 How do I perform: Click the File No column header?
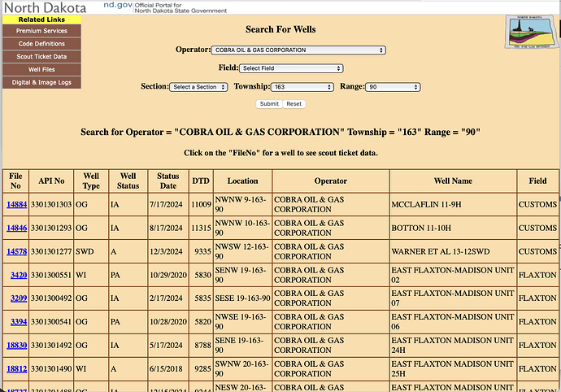coord(15,181)
